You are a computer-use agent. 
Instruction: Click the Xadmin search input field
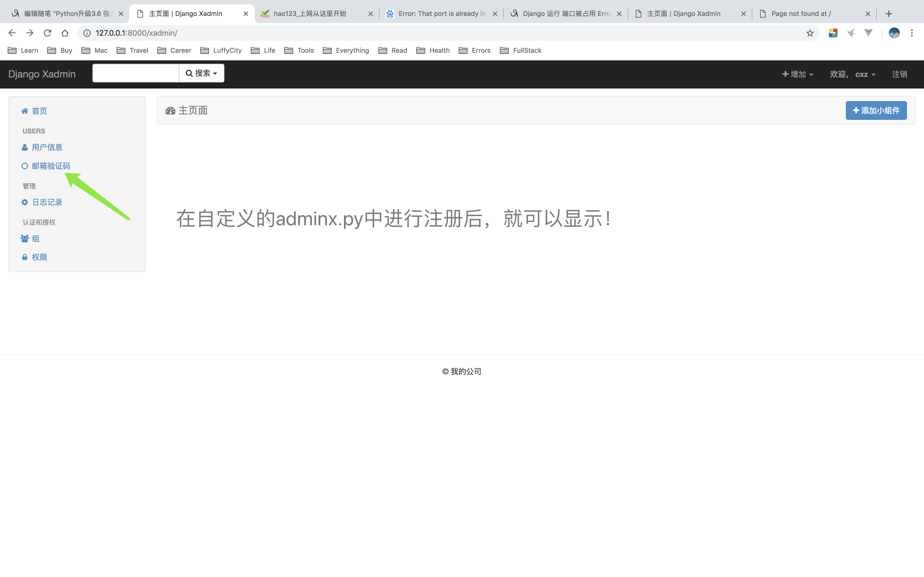[x=136, y=73]
